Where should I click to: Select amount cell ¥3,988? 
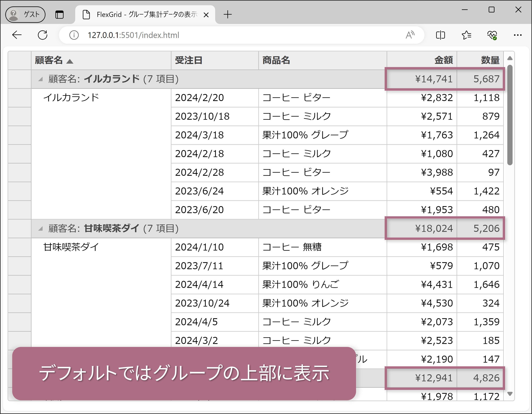[x=422, y=173]
